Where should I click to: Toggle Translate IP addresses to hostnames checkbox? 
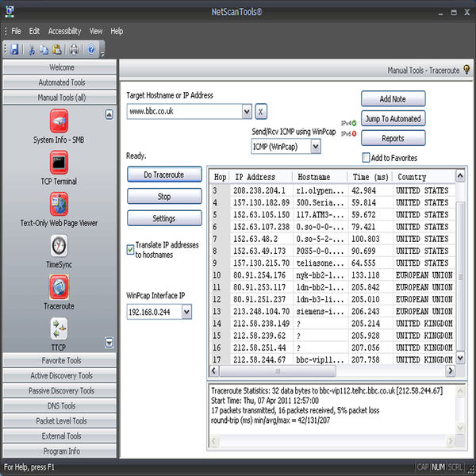pyautogui.click(x=130, y=250)
